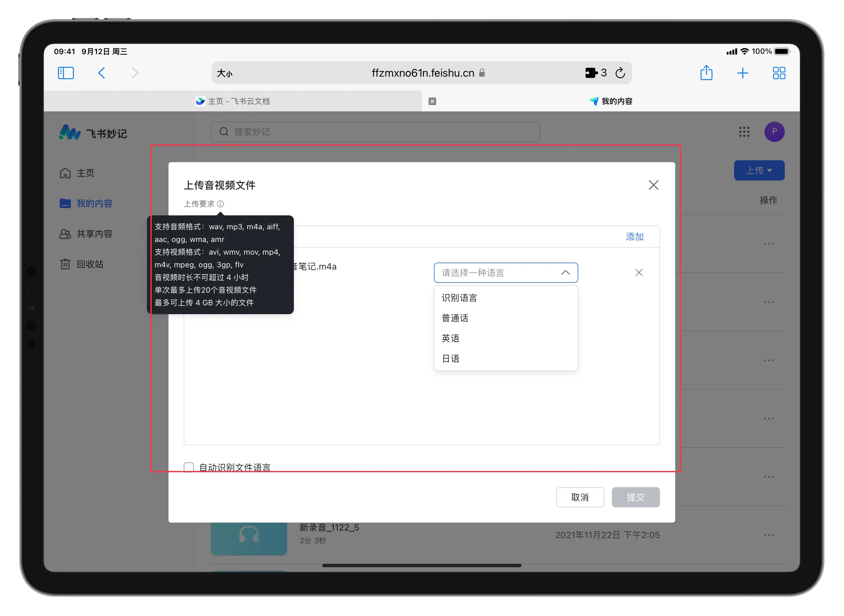Viewport: 844px width, 616px height.
Task: Collapse the 请选择一种语言 dropdown
Action: point(506,273)
